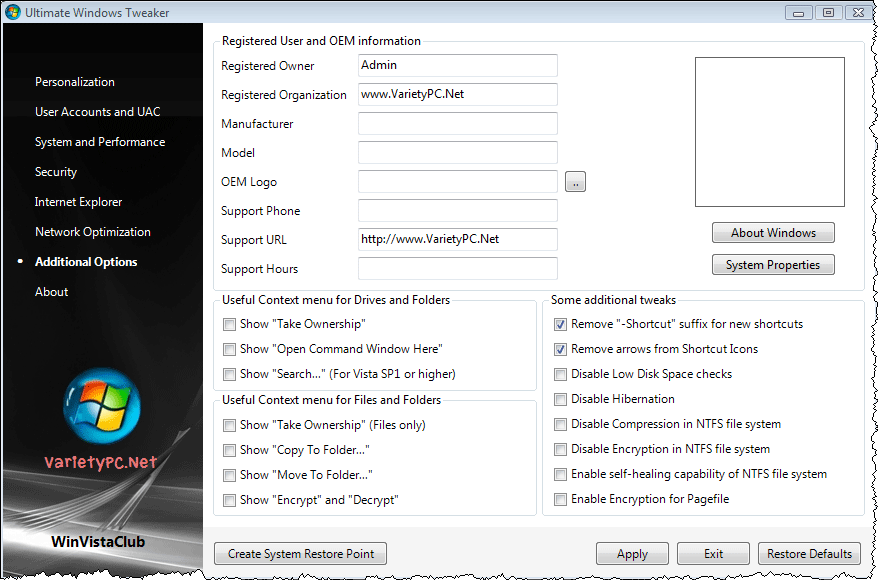
Task: Switch to Network Optimization
Action: [x=93, y=232]
